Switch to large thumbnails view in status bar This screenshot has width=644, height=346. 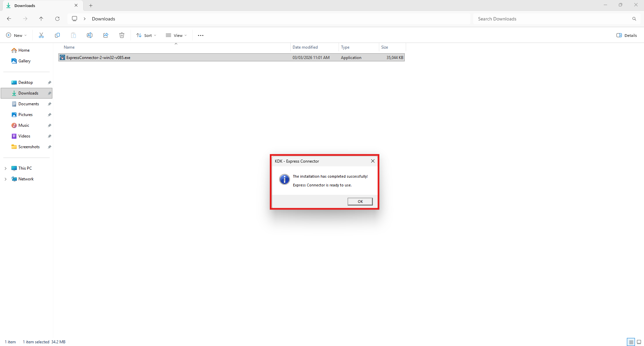coord(639,342)
